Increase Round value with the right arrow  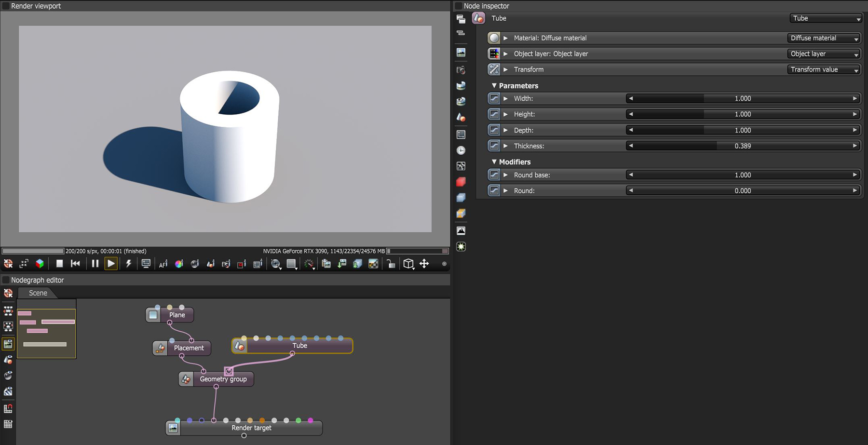(855, 190)
